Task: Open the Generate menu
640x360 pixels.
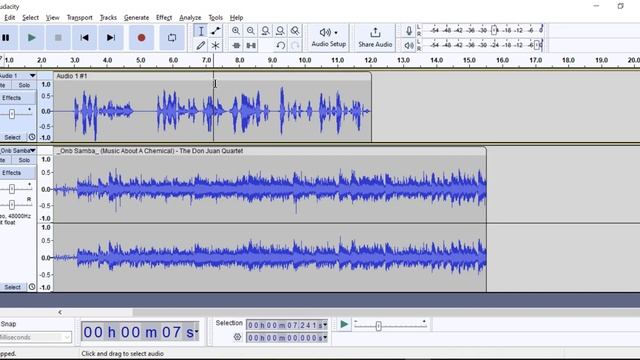Action: (136, 18)
